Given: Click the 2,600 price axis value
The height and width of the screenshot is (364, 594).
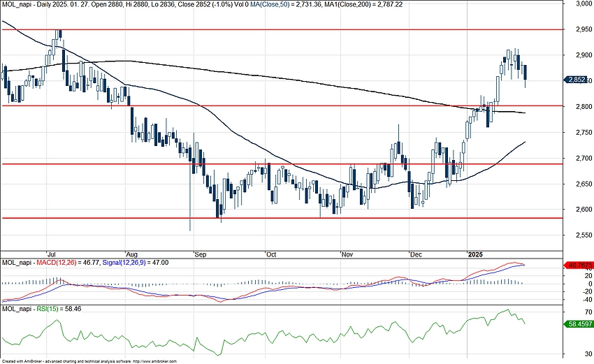Looking at the screenshot, I should [583, 209].
